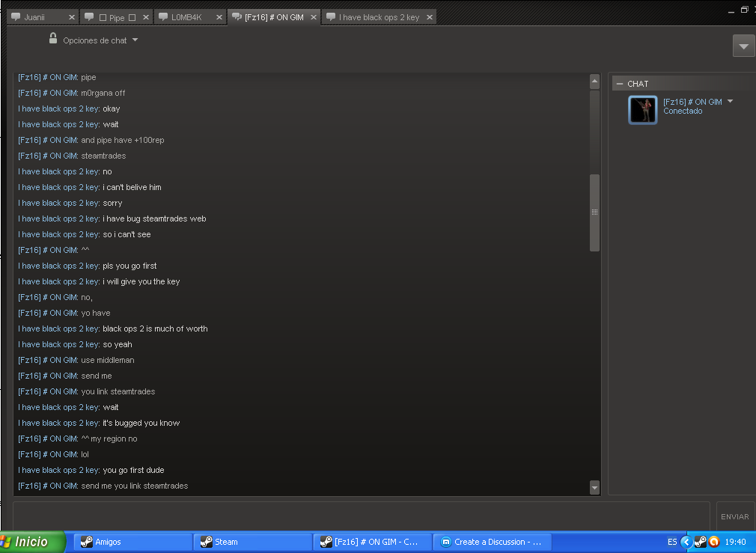Click the message 'i can't belive him'
The width and height of the screenshot is (756, 553).
coord(132,188)
